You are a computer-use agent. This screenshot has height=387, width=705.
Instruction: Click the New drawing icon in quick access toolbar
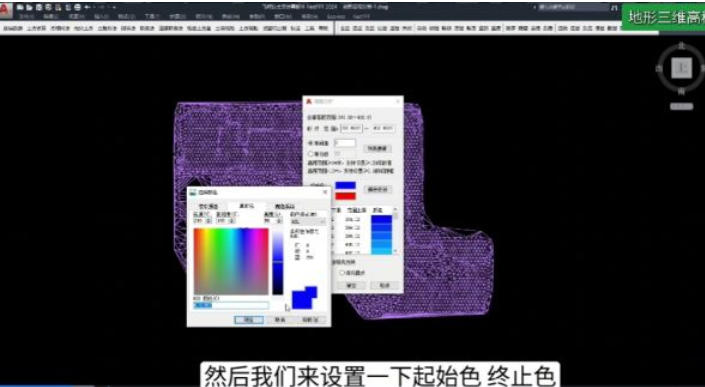click(20, 7)
